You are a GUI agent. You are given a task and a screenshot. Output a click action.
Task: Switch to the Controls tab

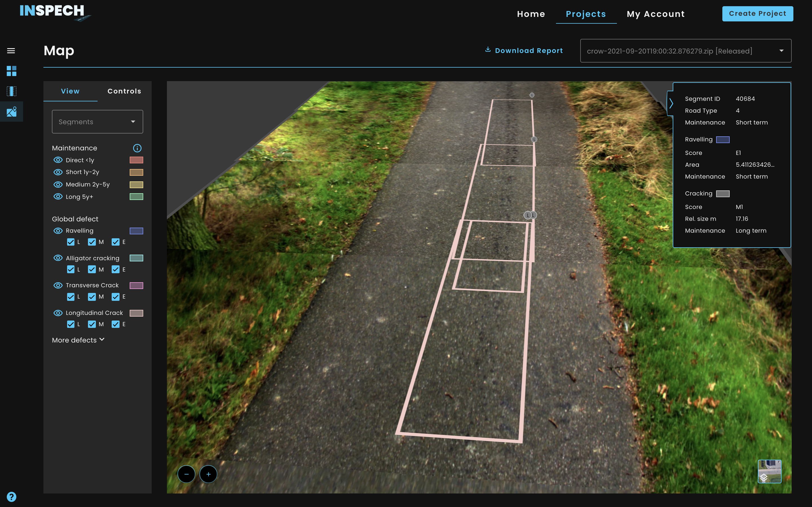tap(124, 91)
